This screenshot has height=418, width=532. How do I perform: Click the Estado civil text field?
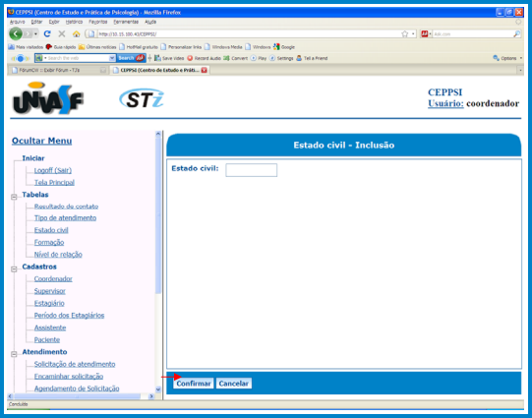tap(252, 170)
